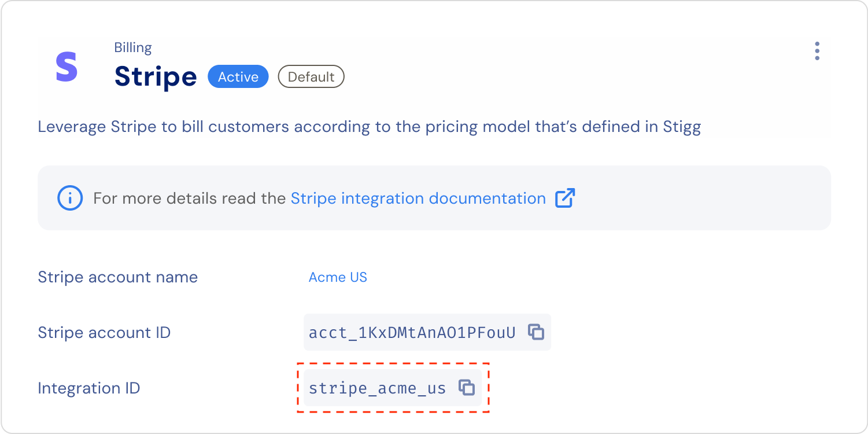Viewport: 868px width, 434px height.
Task: Open Stripe integration documentation link
Action: pos(418,198)
